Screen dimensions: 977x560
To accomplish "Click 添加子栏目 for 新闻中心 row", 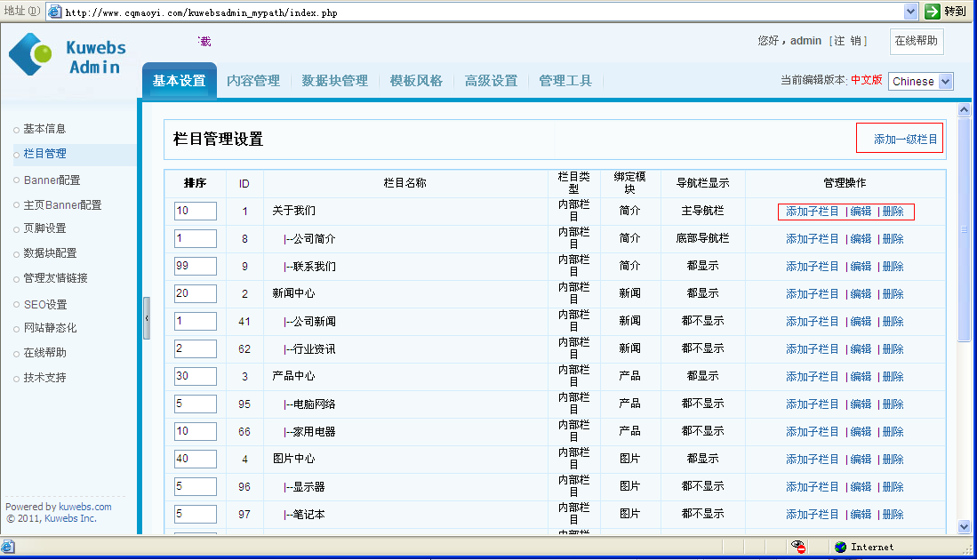I will click(812, 294).
